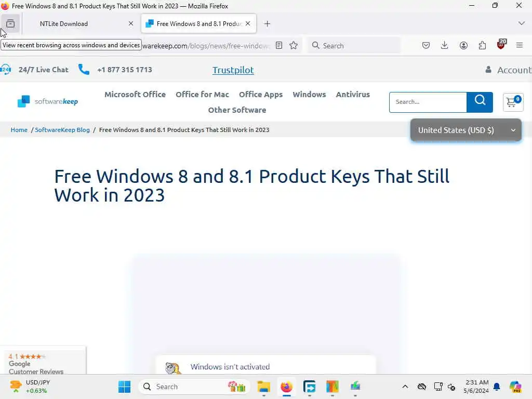Open the Downloads panel icon
This screenshot has height=399, width=532.
[445, 46]
